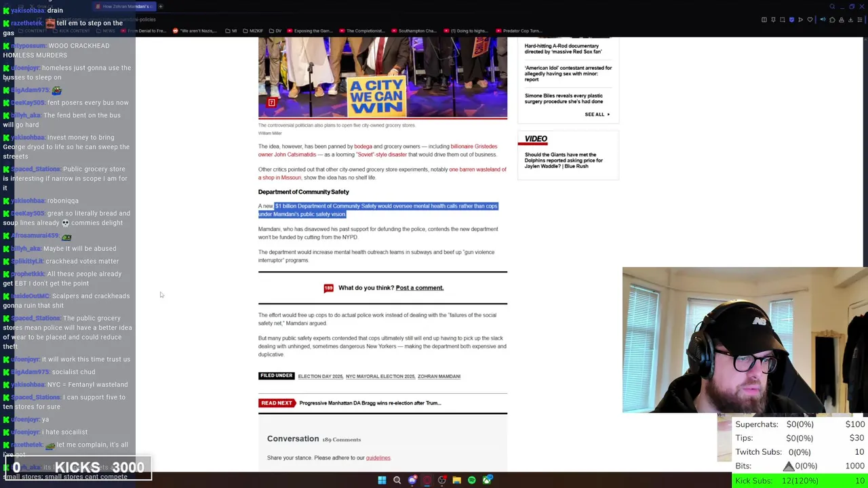Open the split screen icon in browser toolbar
The image size is (868, 488).
(764, 20)
